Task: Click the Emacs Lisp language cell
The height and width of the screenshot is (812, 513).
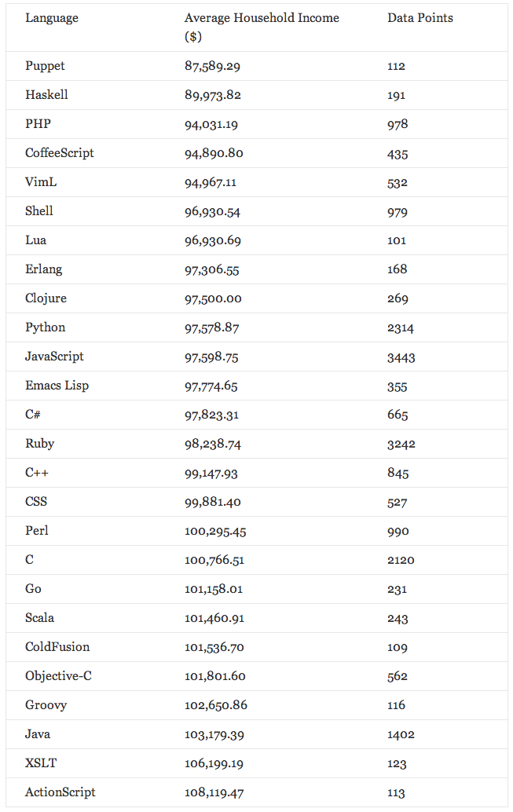Action: coord(57,386)
